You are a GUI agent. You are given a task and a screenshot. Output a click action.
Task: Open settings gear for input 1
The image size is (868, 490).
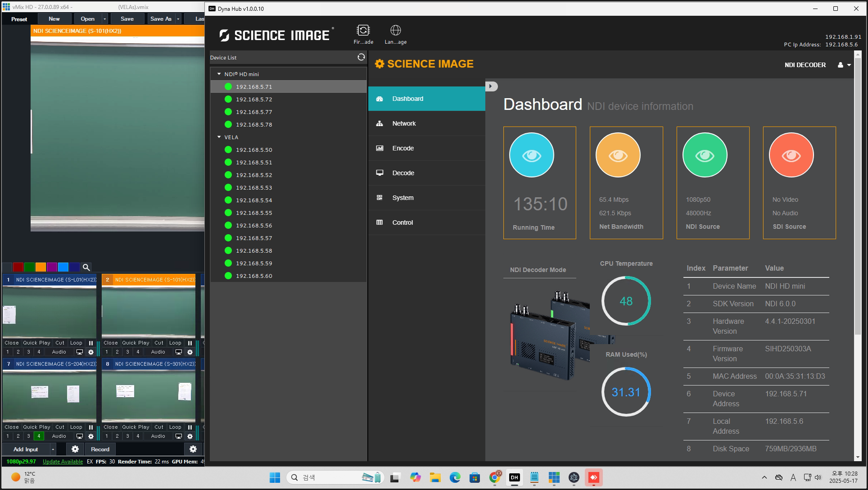tap(91, 352)
